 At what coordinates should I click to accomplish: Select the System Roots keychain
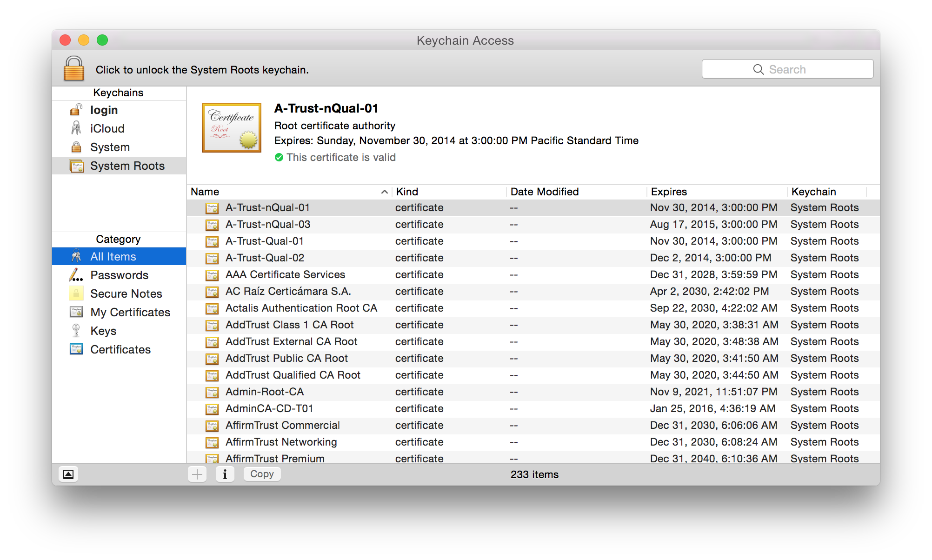coord(119,166)
